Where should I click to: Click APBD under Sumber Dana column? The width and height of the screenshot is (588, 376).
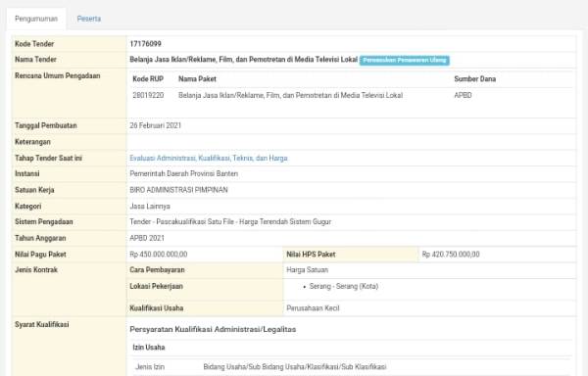(463, 95)
